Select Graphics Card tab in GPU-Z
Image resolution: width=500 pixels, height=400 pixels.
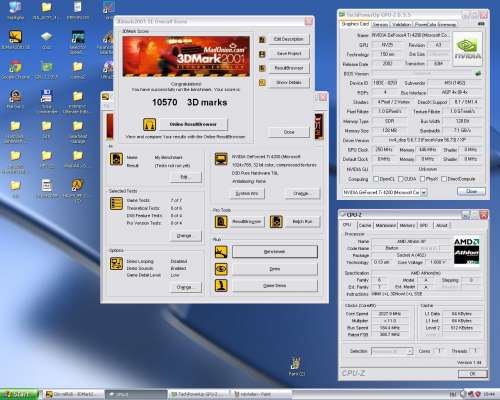[x=355, y=24]
